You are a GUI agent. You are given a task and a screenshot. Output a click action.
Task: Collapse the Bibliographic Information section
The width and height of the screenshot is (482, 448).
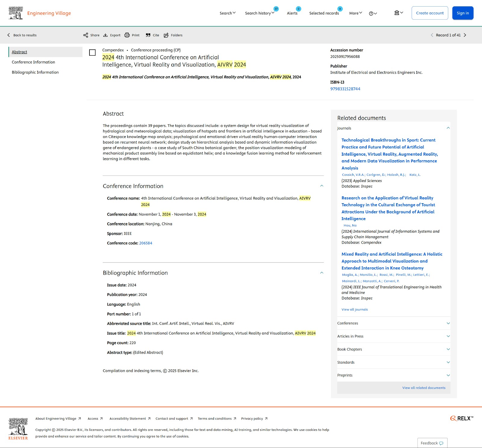[322, 273]
